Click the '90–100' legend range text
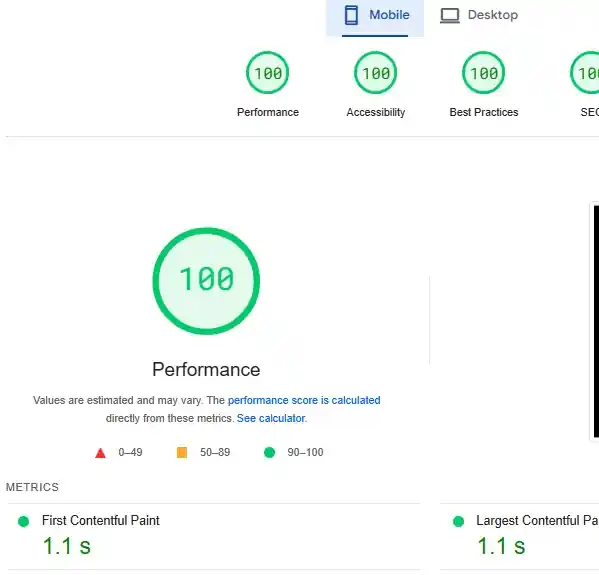599x575 pixels. coord(305,452)
